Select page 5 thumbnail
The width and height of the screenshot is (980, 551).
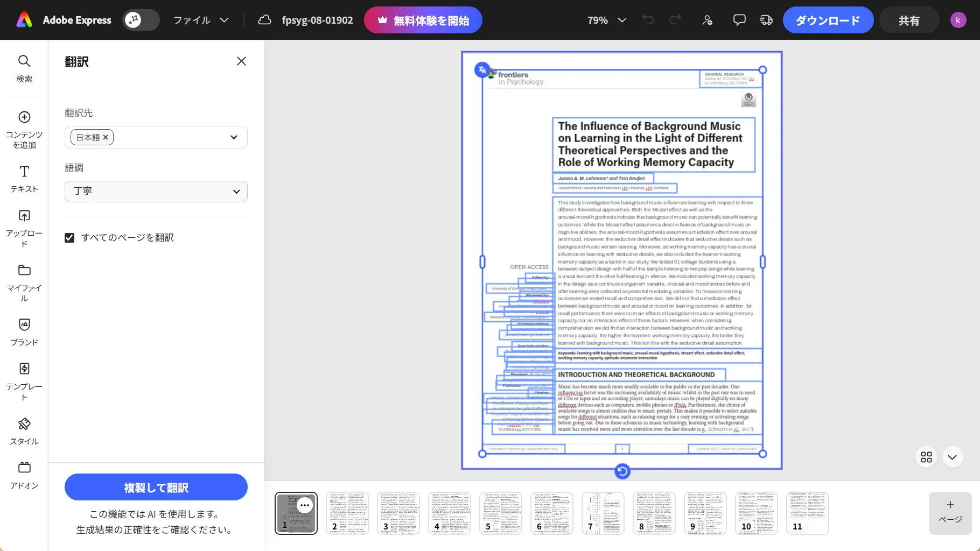[x=501, y=513]
